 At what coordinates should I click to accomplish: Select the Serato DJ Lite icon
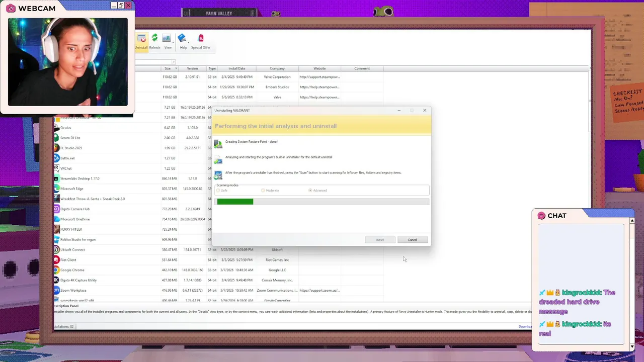[x=57, y=138]
